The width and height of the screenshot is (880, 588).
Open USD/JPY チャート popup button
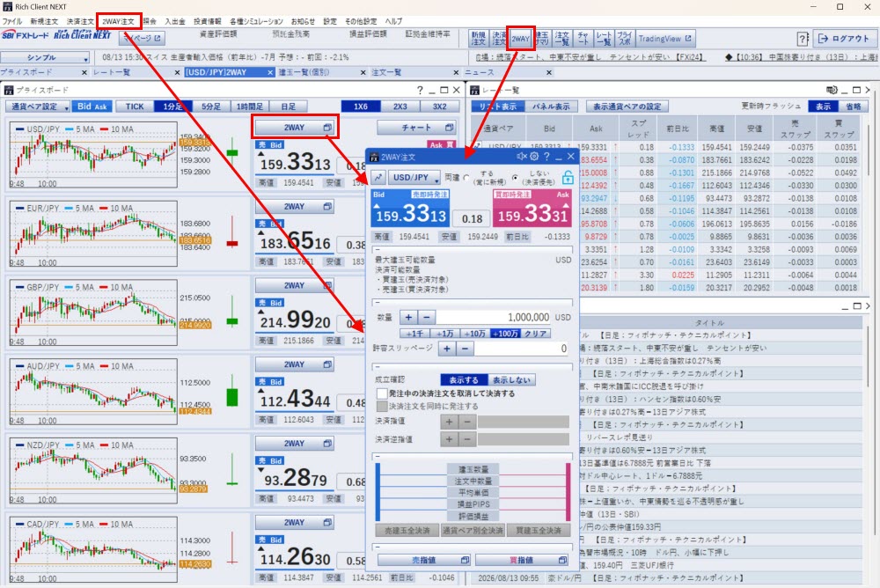pyautogui.click(x=416, y=128)
